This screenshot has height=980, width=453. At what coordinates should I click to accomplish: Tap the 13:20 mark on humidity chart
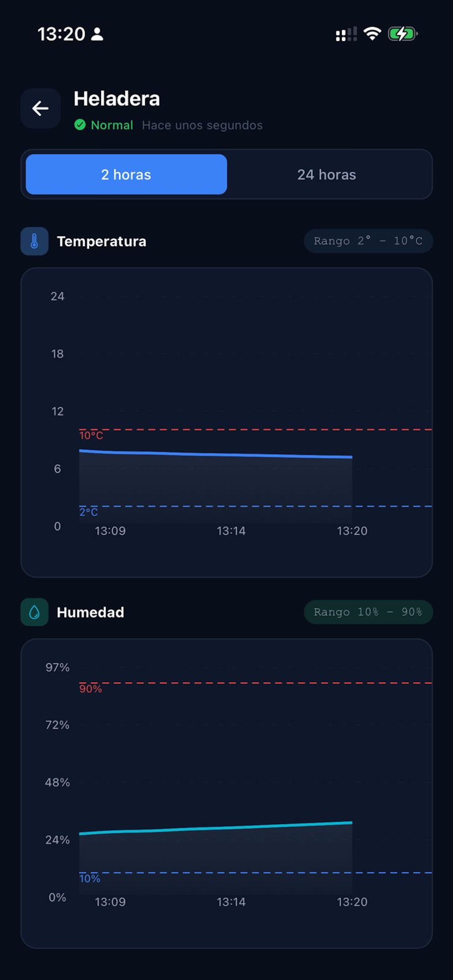(352, 902)
